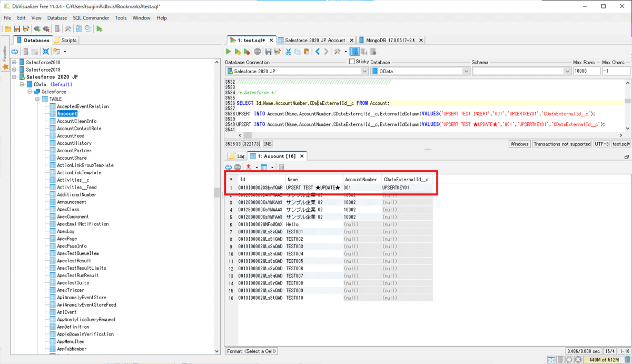Click the Open File folder icon
Screen dimensions: 632x364
click(8, 29)
